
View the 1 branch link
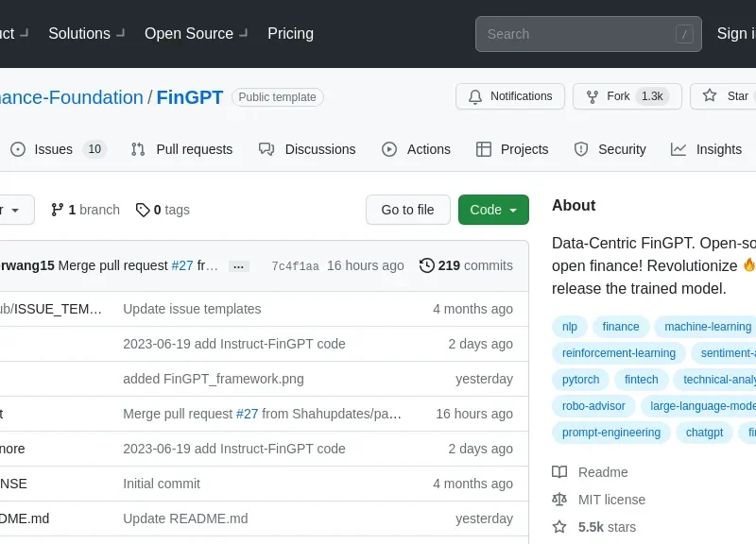(x=85, y=210)
